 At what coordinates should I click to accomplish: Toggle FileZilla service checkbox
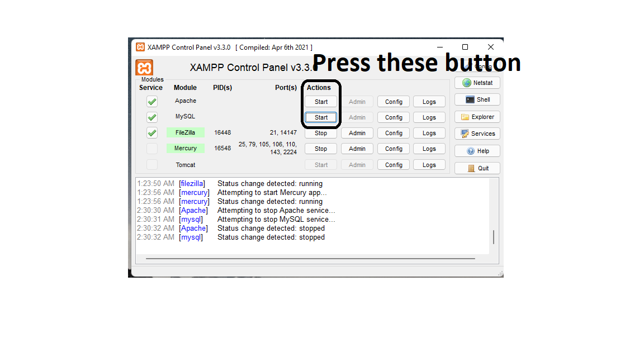tap(152, 133)
